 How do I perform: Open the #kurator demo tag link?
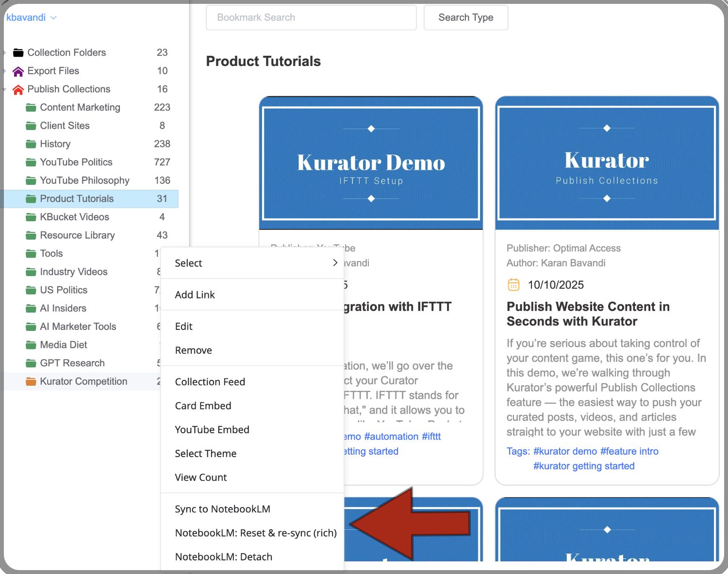[565, 451]
